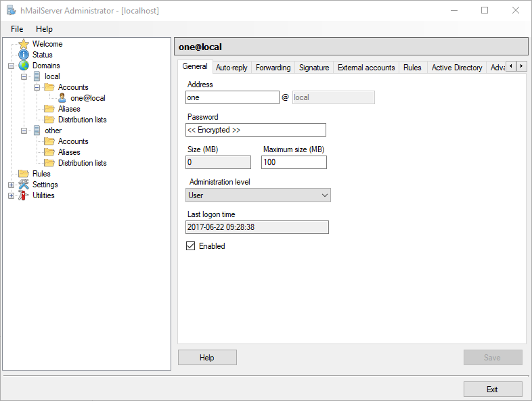532x401 pixels.
Task: Toggle the Enabled checkbox
Action: tap(191, 245)
